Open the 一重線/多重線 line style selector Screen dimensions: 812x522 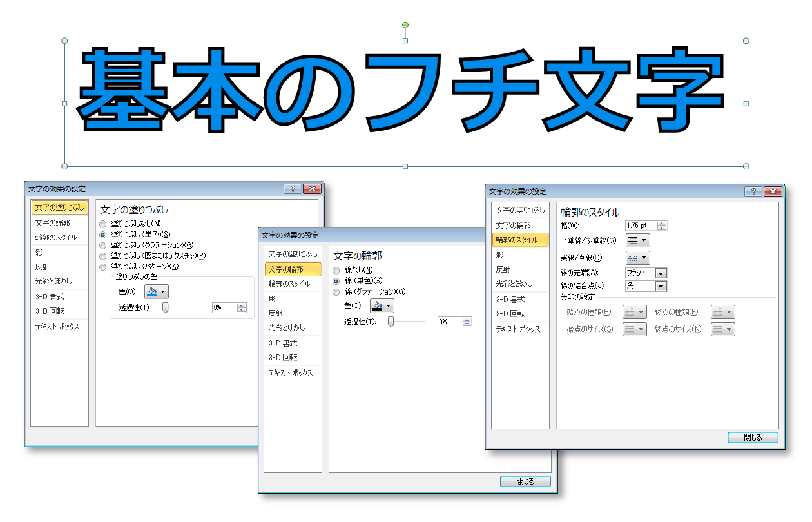pyautogui.click(x=638, y=240)
